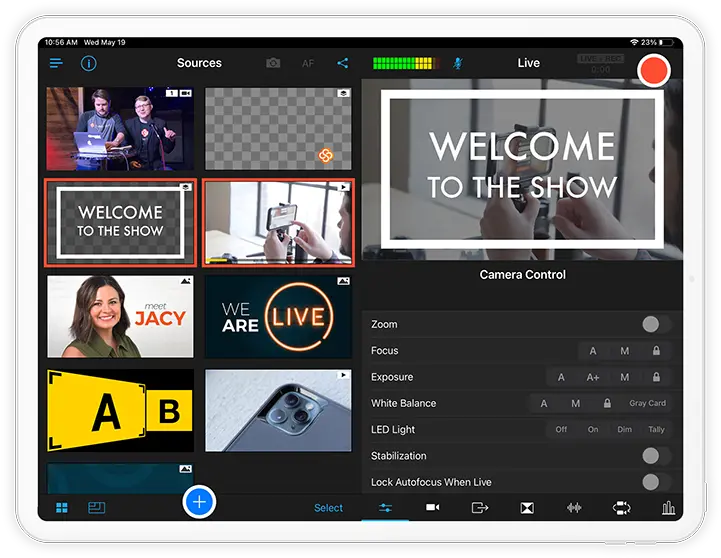Tap the camera snapshot icon

click(273, 63)
